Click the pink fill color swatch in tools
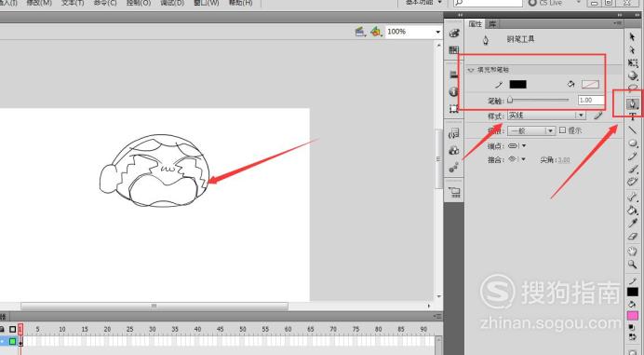The height and width of the screenshot is (355, 644). [x=633, y=316]
